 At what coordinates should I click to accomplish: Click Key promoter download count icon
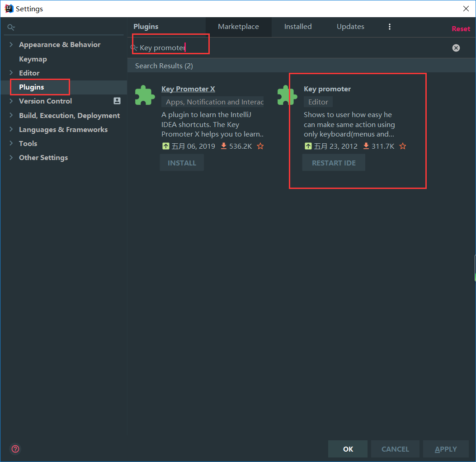(x=366, y=146)
